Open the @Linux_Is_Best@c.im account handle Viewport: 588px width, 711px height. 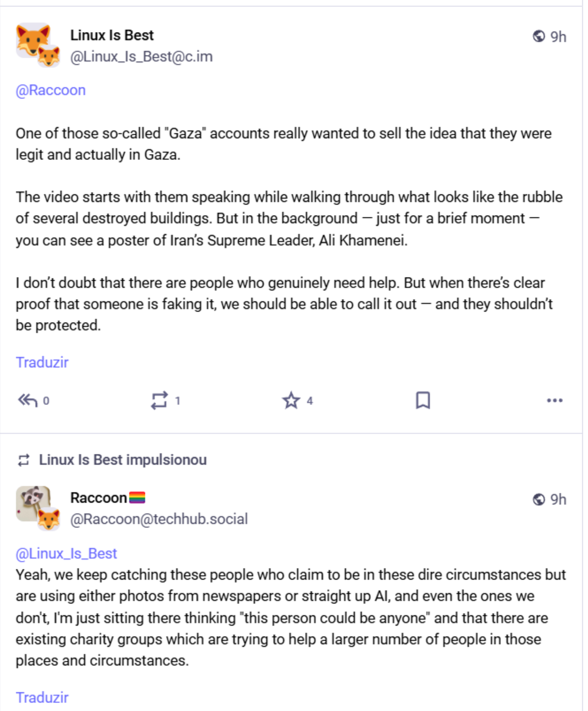141,57
